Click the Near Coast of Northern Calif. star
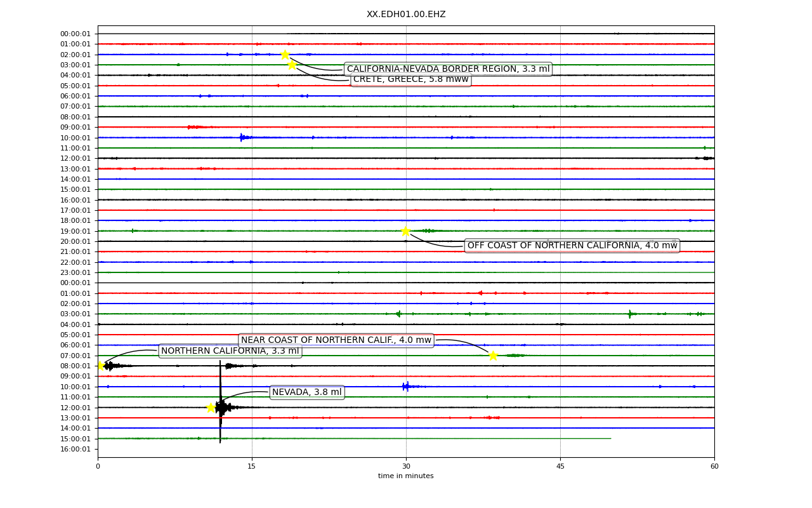 (x=493, y=356)
